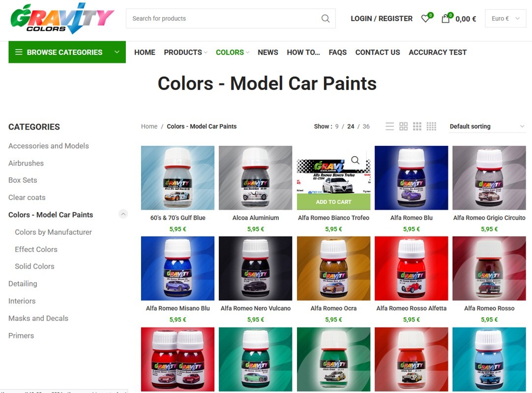The width and height of the screenshot is (532, 393).
Task: Click the Add to Cart button
Action: 333,202
